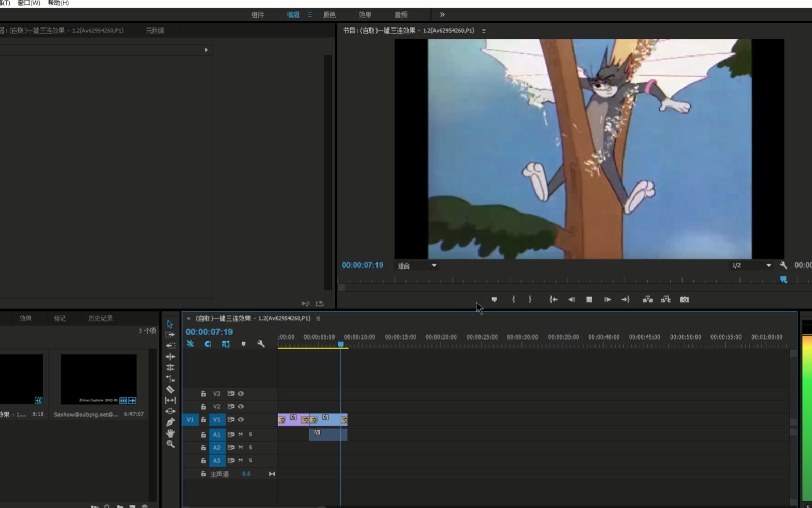Screen dimensions: 812x508
Task: Toggle sync lock for track V2
Action: pos(231,406)
